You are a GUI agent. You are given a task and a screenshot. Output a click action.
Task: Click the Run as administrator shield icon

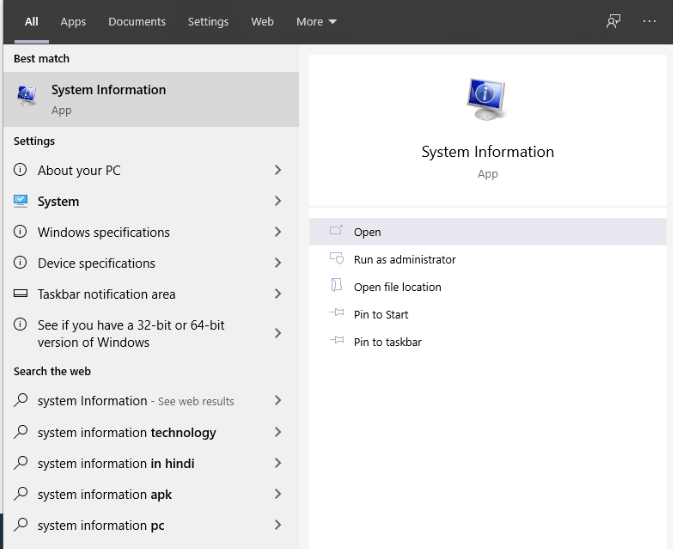336,259
